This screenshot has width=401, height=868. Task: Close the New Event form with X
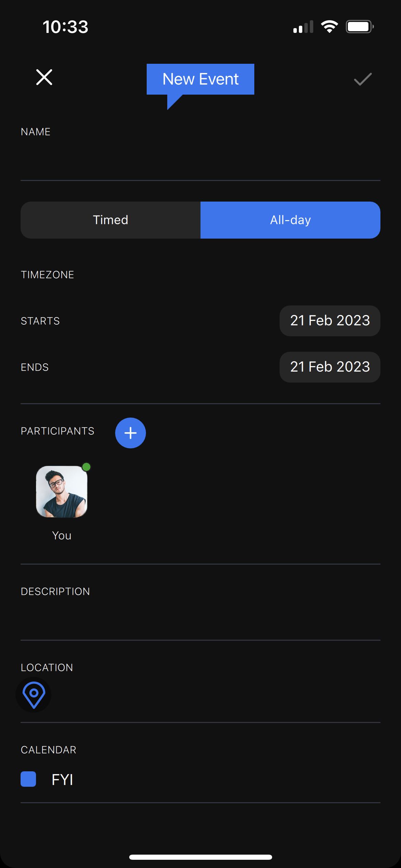(44, 77)
